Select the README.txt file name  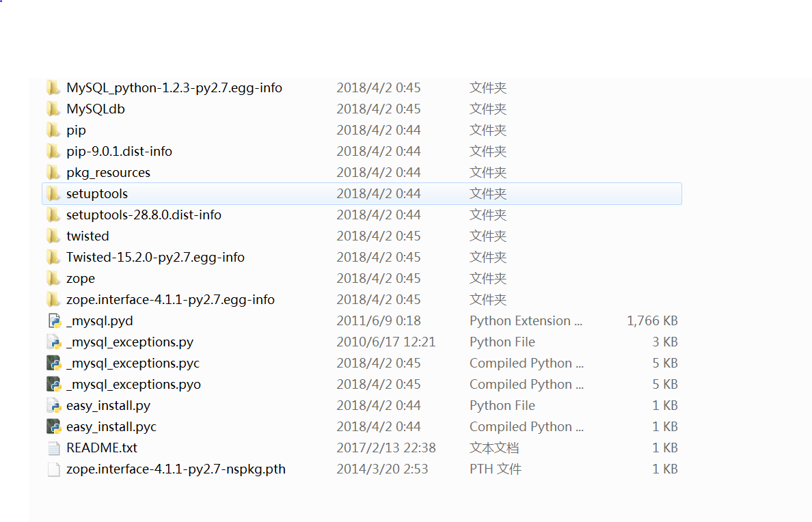click(x=102, y=448)
